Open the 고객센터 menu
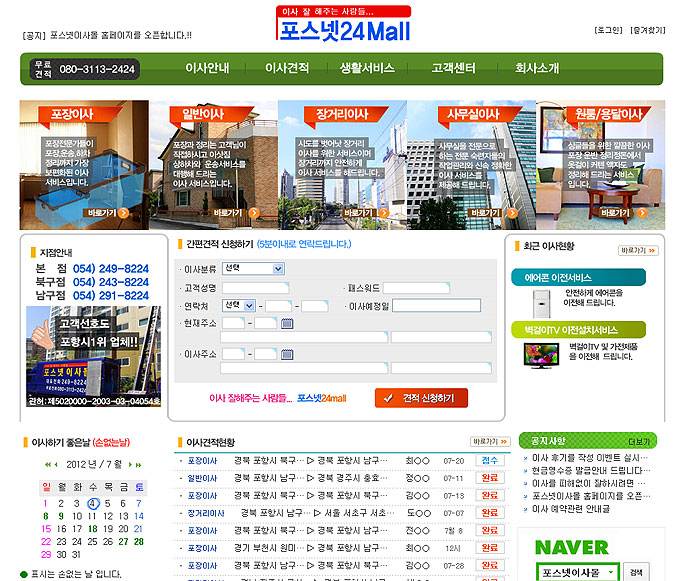 pyautogui.click(x=453, y=68)
